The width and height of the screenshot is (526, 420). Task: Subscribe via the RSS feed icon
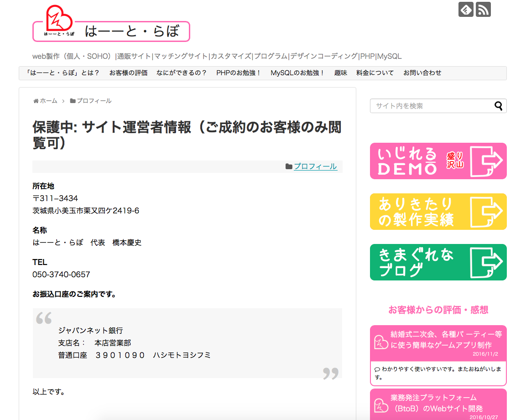(x=483, y=9)
